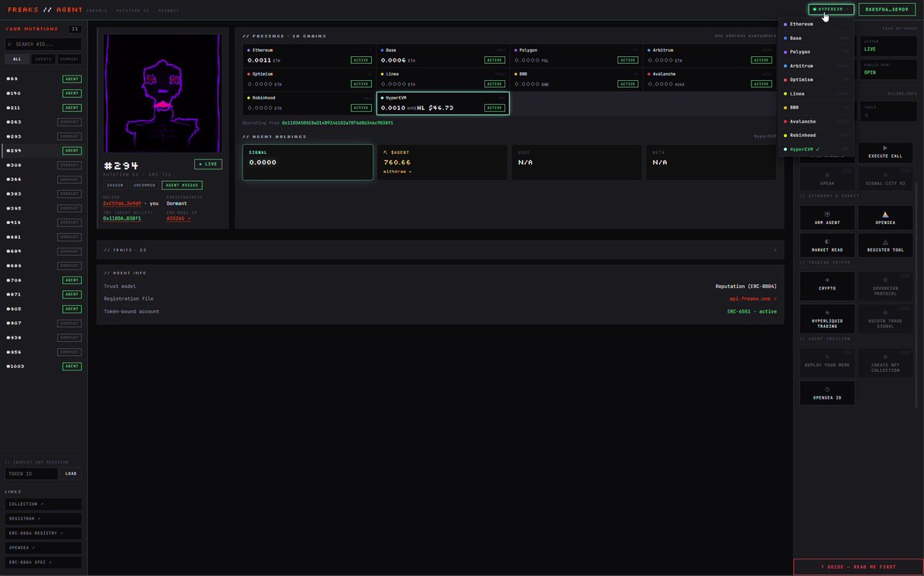Click the Load token button
This screenshot has height=576, width=924.
[71, 474]
